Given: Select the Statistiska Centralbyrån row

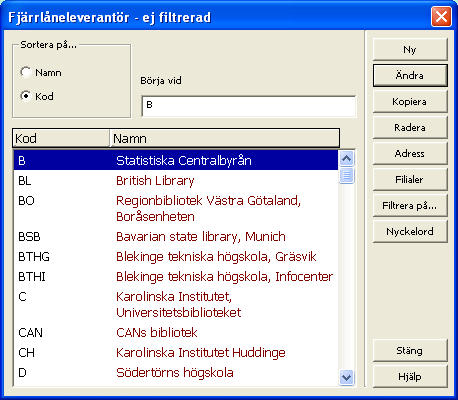Looking at the screenshot, I should point(176,160).
